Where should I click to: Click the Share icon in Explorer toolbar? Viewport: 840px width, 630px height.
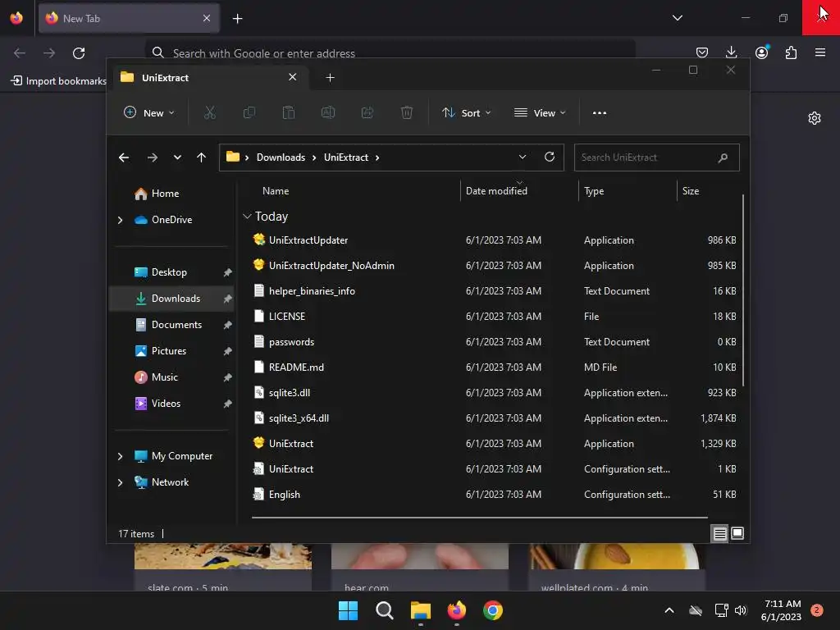pyautogui.click(x=367, y=112)
